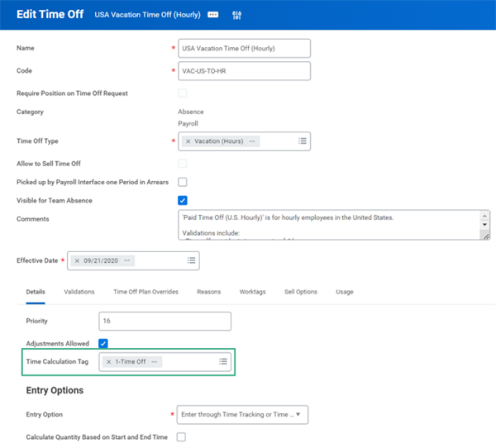The image size is (496, 448).
Task: Click the Time Calculation Tag selection field
Action: 165,362
